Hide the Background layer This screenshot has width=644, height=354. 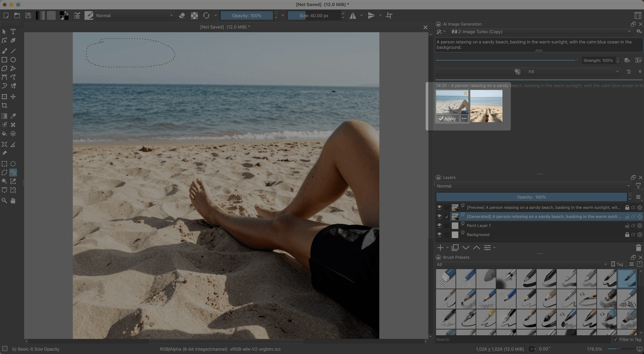(439, 235)
